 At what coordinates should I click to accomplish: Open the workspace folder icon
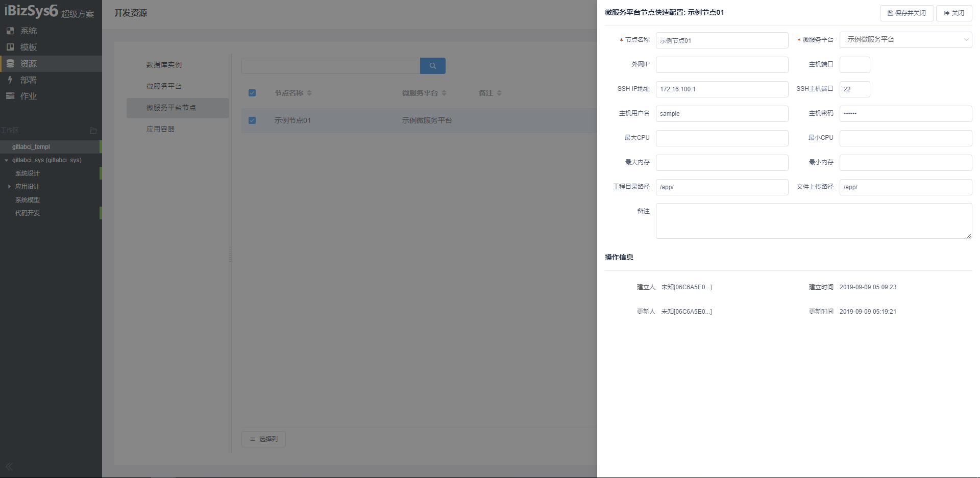[93, 131]
